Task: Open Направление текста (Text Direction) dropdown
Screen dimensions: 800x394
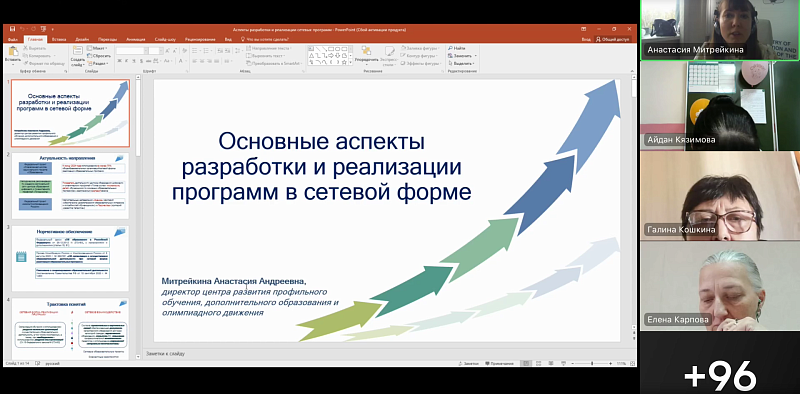Action: 268,48
